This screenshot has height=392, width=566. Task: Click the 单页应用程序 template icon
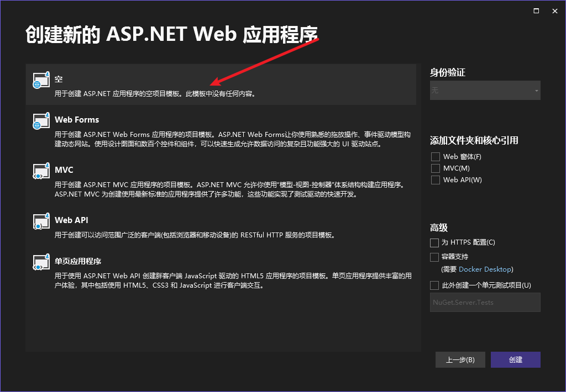tap(41, 262)
